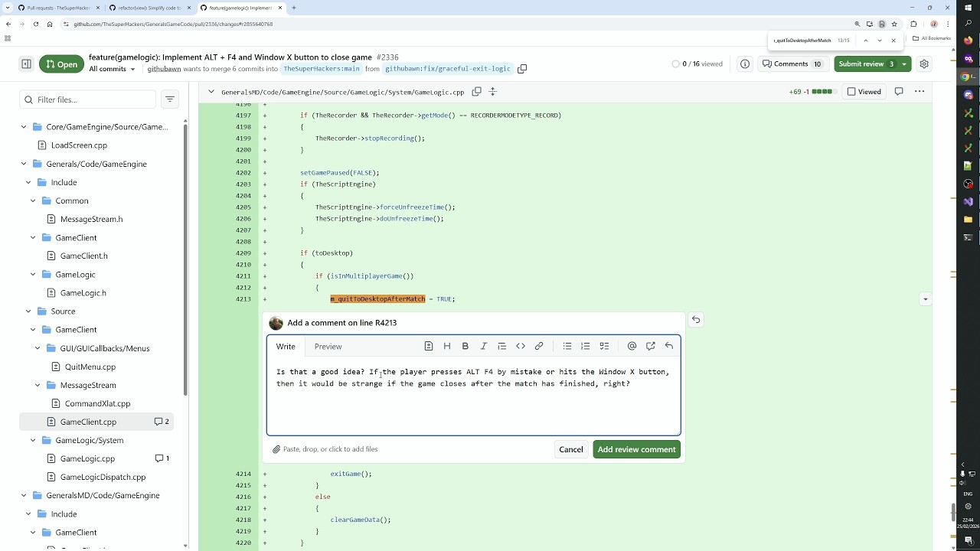Insert code formatting in comment

(521, 347)
